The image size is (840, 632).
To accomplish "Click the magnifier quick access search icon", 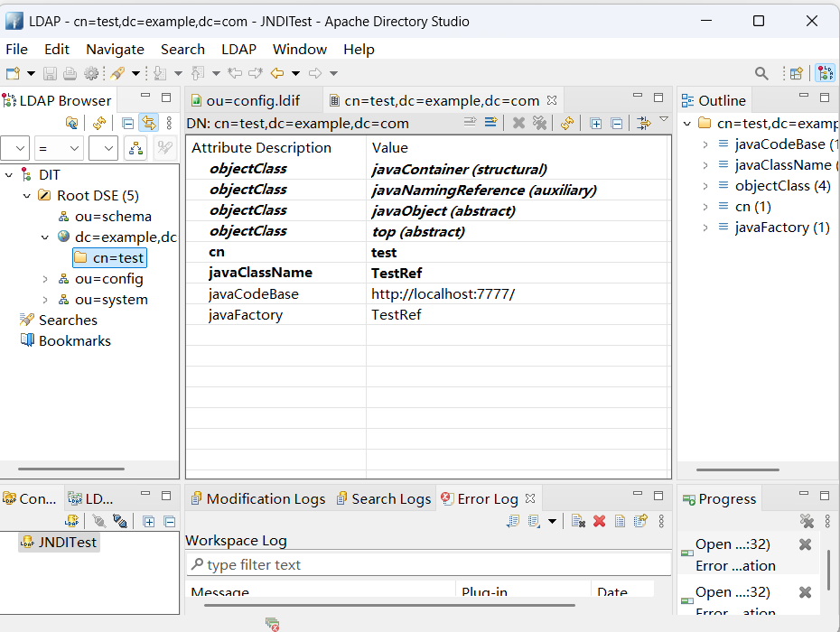I will pyautogui.click(x=761, y=73).
